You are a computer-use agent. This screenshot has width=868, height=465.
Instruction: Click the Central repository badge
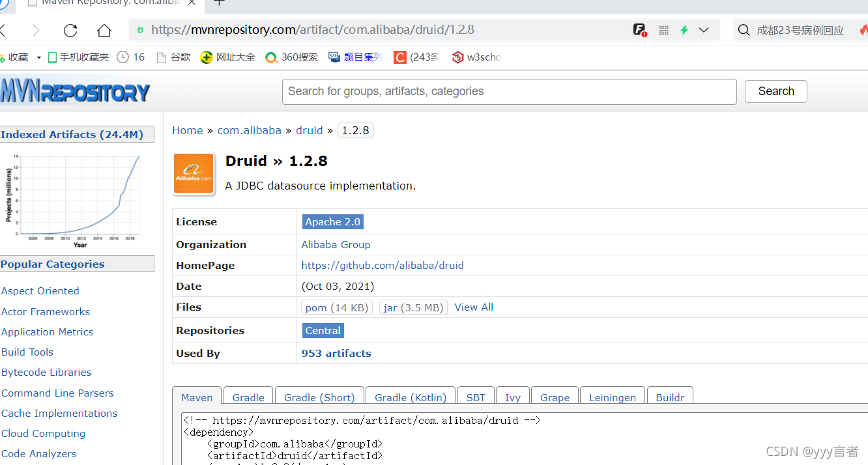pos(323,331)
